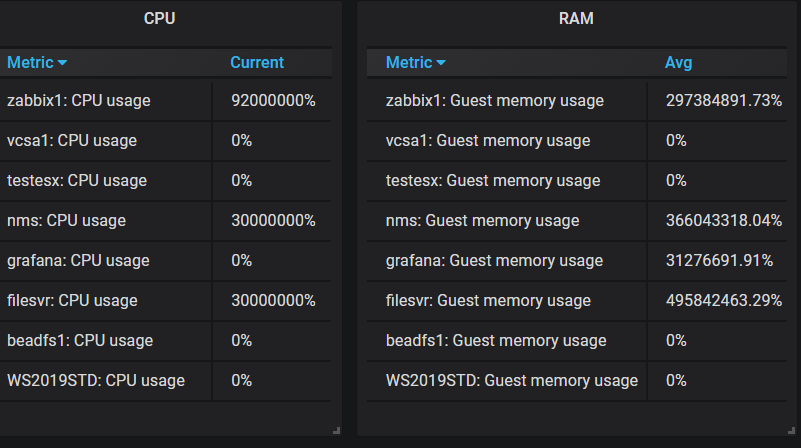801x448 pixels.
Task: Click the 92000000% CPU value
Action: tap(273, 101)
